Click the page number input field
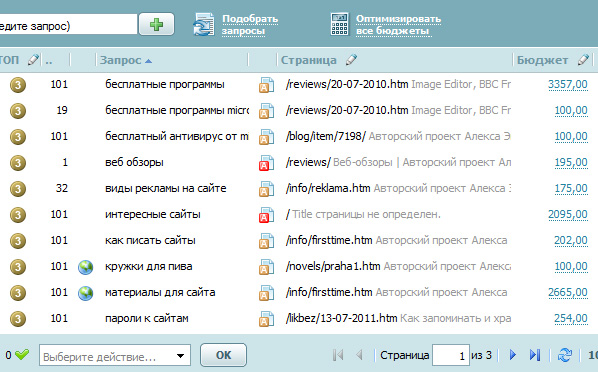598x372 pixels. pyautogui.click(x=450, y=355)
